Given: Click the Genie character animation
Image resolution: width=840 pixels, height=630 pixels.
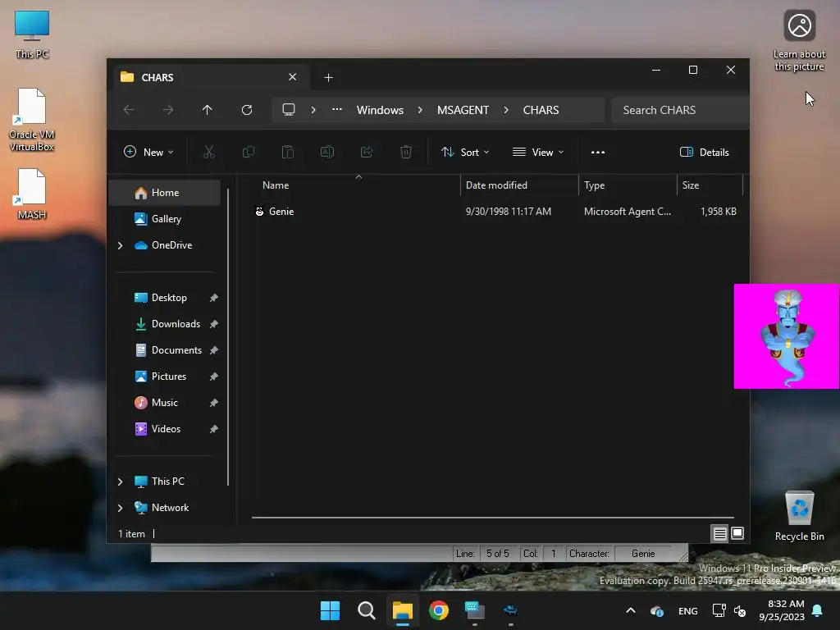Looking at the screenshot, I should (x=787, y=336).
